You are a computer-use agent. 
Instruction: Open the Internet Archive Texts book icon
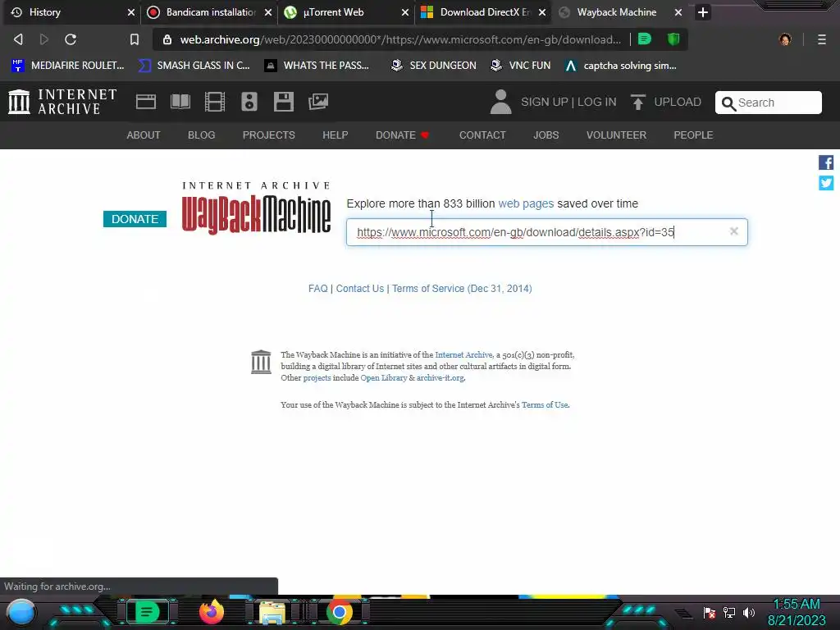(x=180, y=102)
